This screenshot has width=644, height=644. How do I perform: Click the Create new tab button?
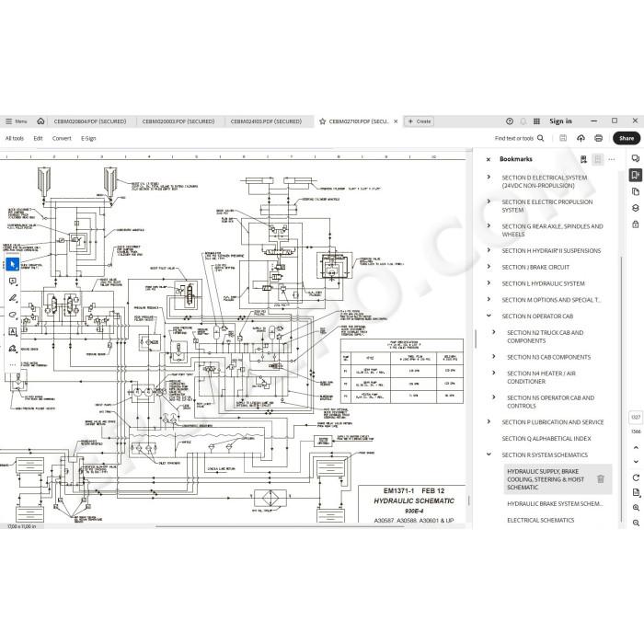click(420, 121)
